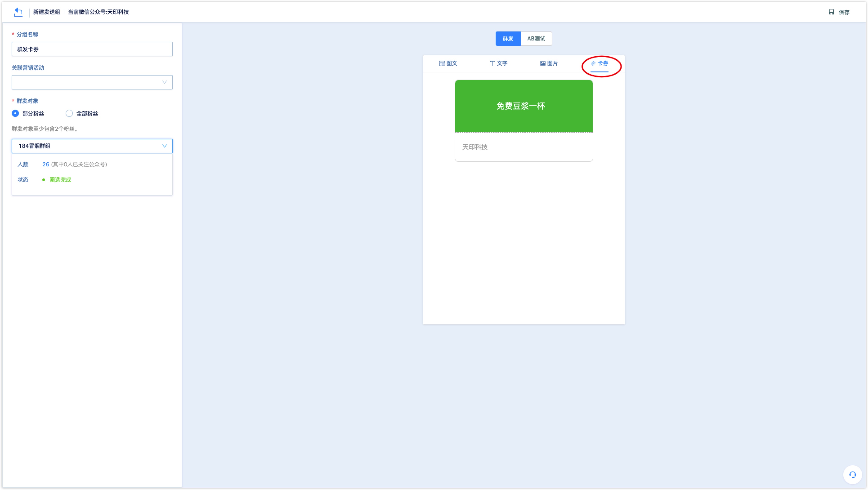The width and height of the screenshot is (868, 490).
Task: Switch to the 图文 tab
Action: (448, 63)
